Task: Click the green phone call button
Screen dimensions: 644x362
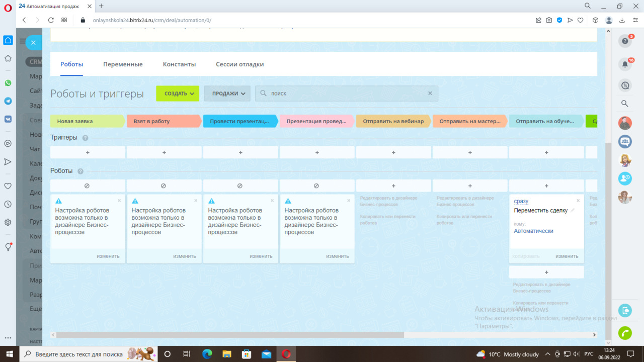Action: pyautogui.click(x=625, y=333)
